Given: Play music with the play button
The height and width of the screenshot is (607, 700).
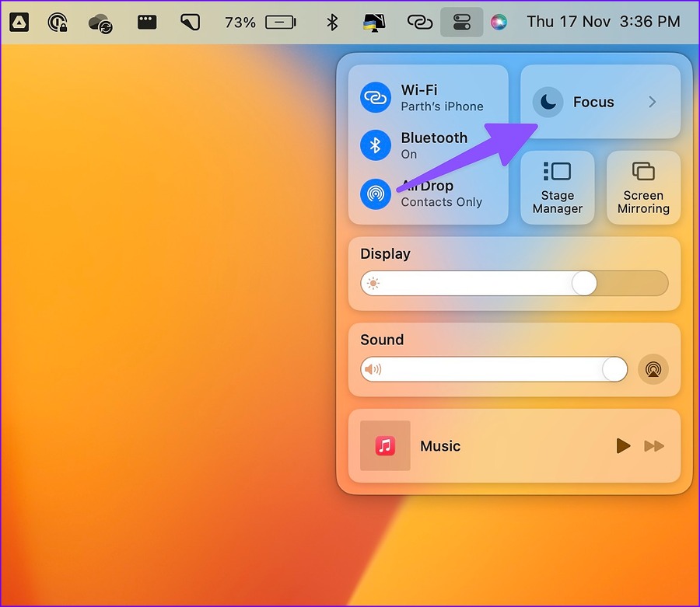Looking at the screenshot, I should 623,445.
